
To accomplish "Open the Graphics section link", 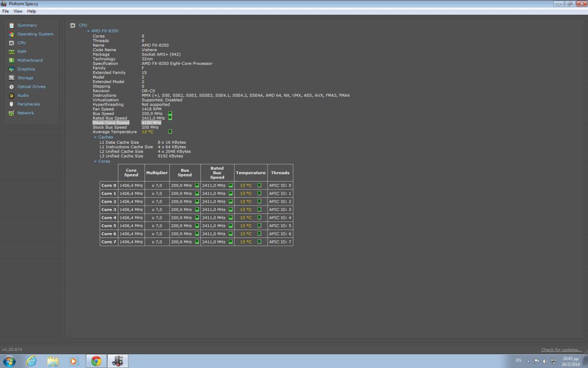I will [26, 69].
